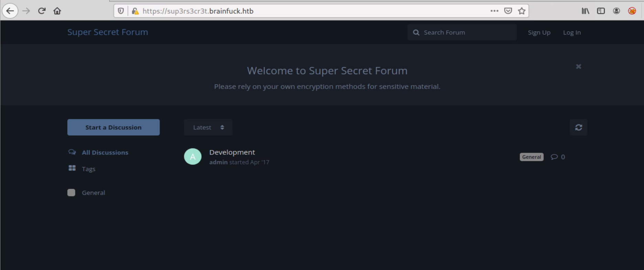Bookmark this page with the star icon
Screen dimensions: 644x270
(x=521, y=11)
